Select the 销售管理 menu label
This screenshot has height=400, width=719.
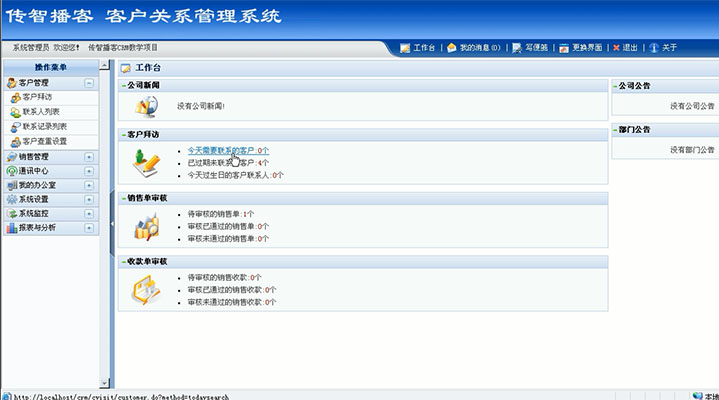coord(33,157)
